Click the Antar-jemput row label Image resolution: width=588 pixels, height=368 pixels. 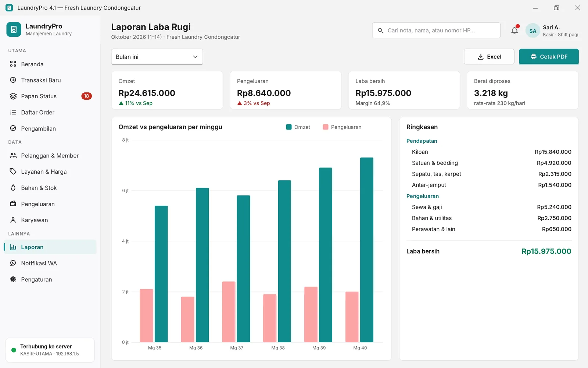[429, 185]
